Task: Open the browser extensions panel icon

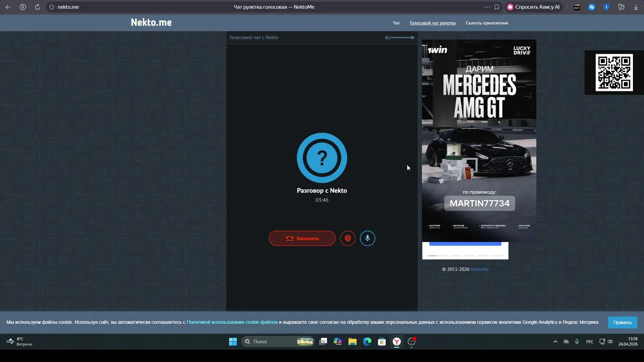Action: click(621, 7)
